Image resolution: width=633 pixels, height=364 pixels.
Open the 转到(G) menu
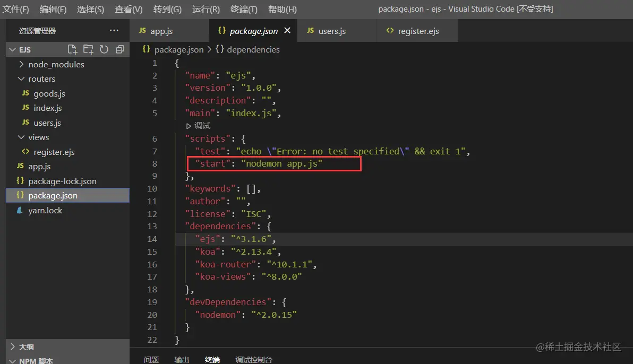pyautogui.click(x=167, y=9)
